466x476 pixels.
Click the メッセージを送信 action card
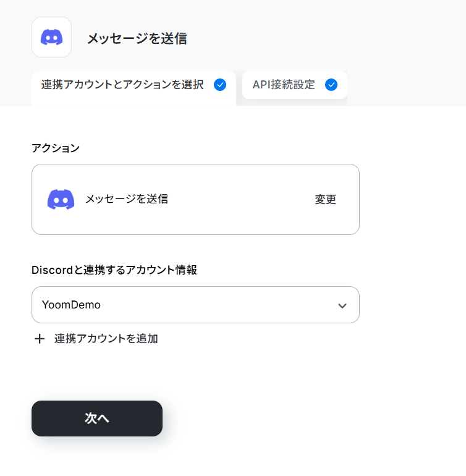(x=195, y=200)
